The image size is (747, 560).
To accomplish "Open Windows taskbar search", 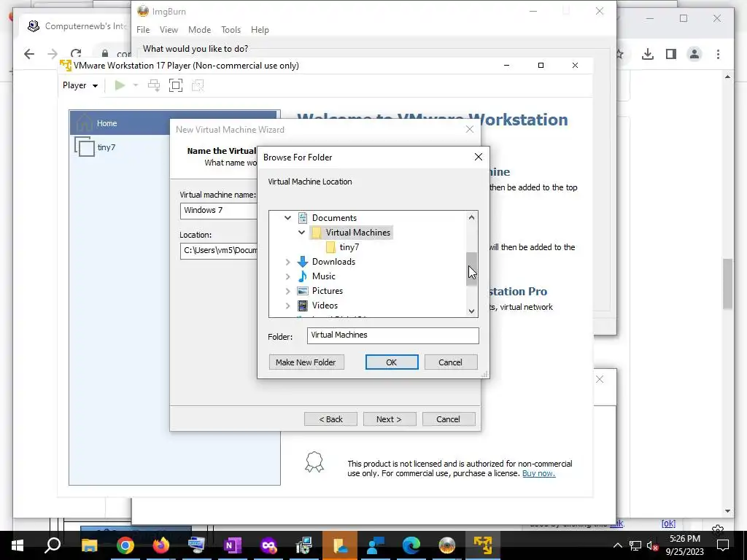I will 53,545.
